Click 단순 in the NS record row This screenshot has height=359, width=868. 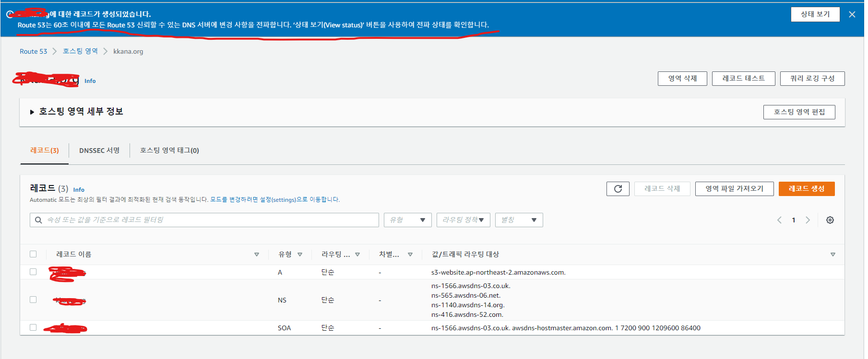[x=328, y=300]
